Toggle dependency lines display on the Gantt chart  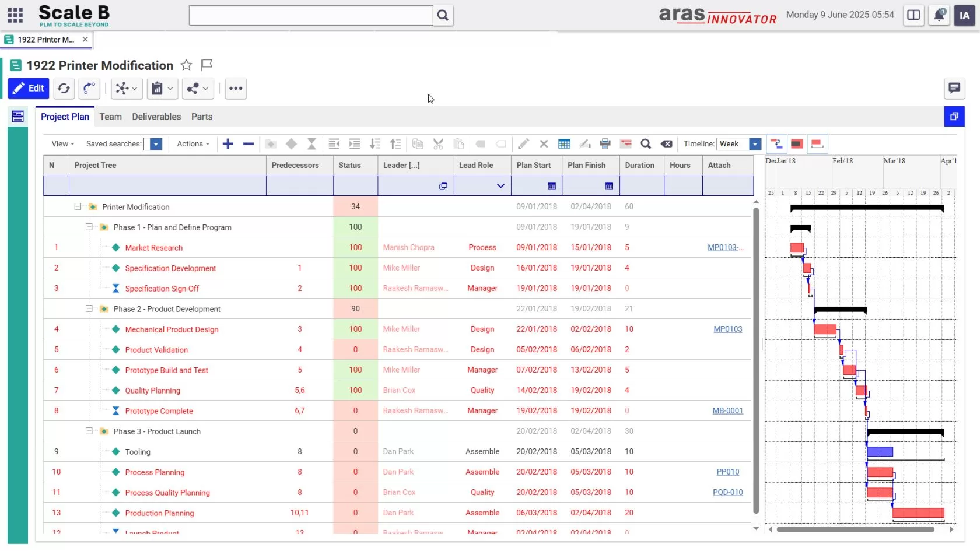[x=776, y=144]
